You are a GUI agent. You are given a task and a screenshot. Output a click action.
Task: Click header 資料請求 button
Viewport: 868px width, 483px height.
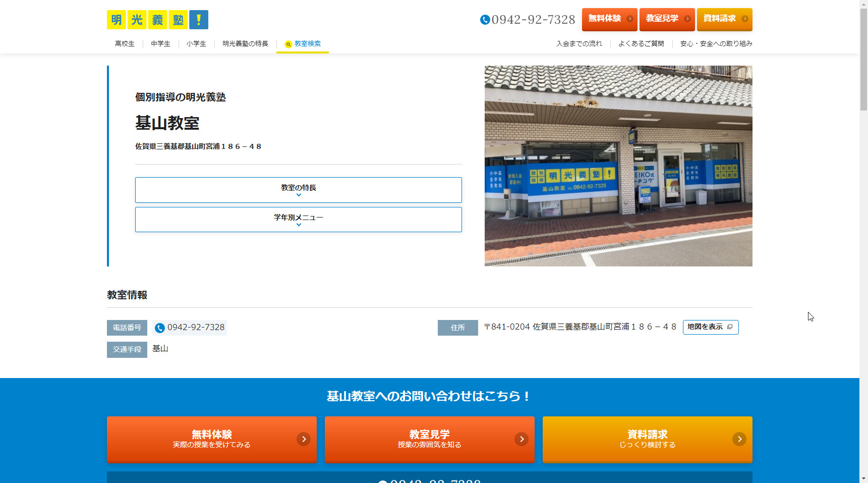coord(725,19)
